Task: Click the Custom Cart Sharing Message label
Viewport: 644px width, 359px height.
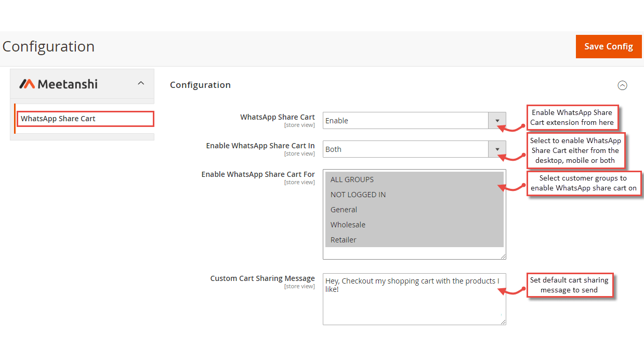Action: (262, 278)
